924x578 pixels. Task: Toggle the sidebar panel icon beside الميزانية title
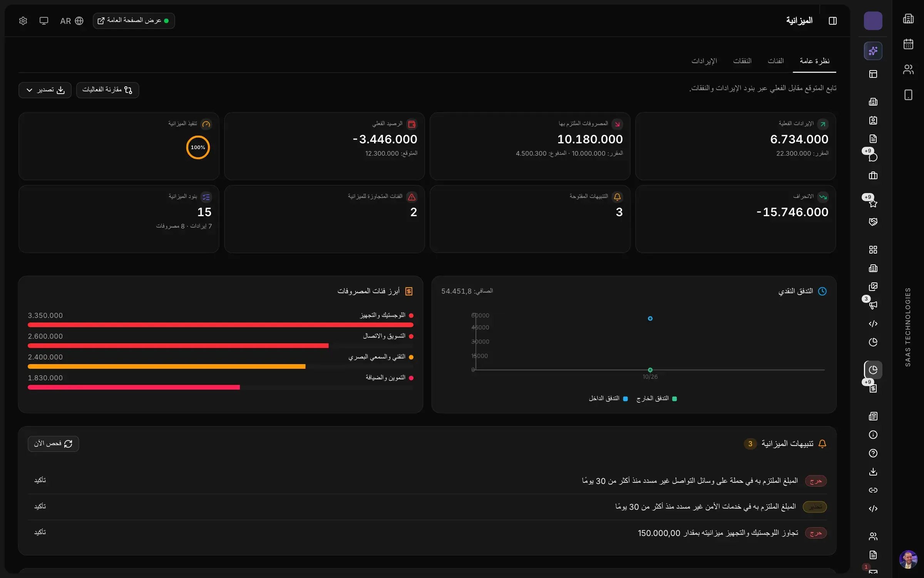coord(832,21)
